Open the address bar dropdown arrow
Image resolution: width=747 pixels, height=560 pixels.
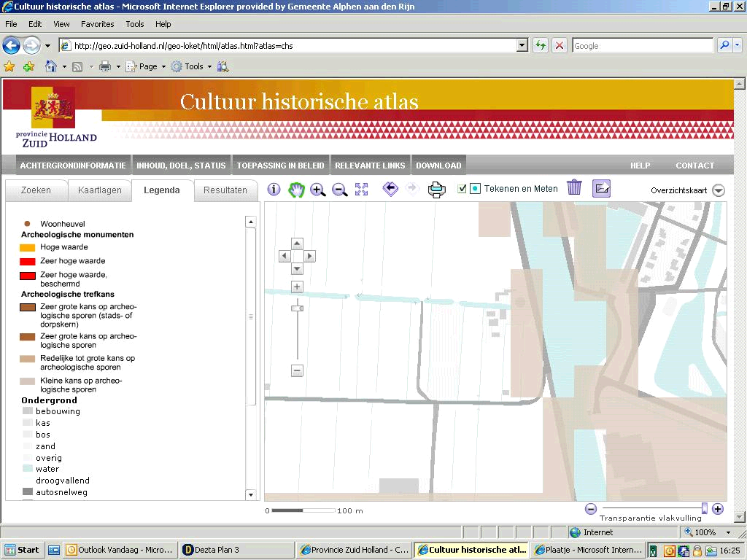click(522, 46)
